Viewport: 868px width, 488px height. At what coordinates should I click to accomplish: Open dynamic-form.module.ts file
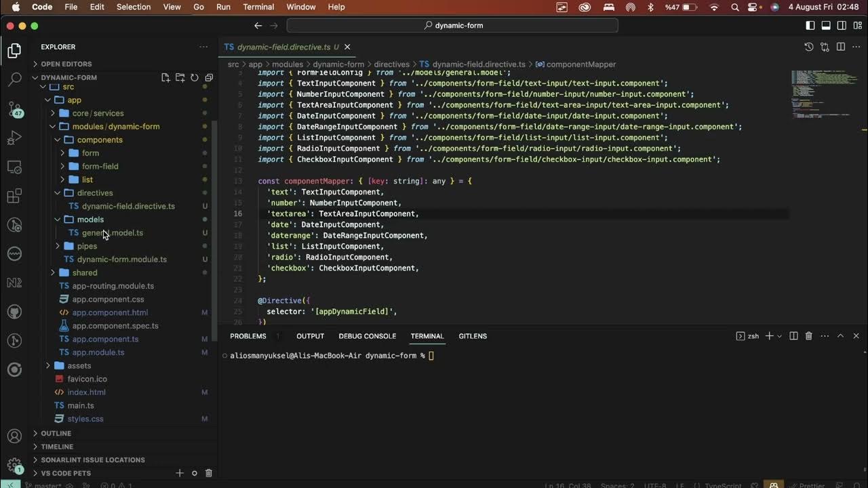(122, 259)
